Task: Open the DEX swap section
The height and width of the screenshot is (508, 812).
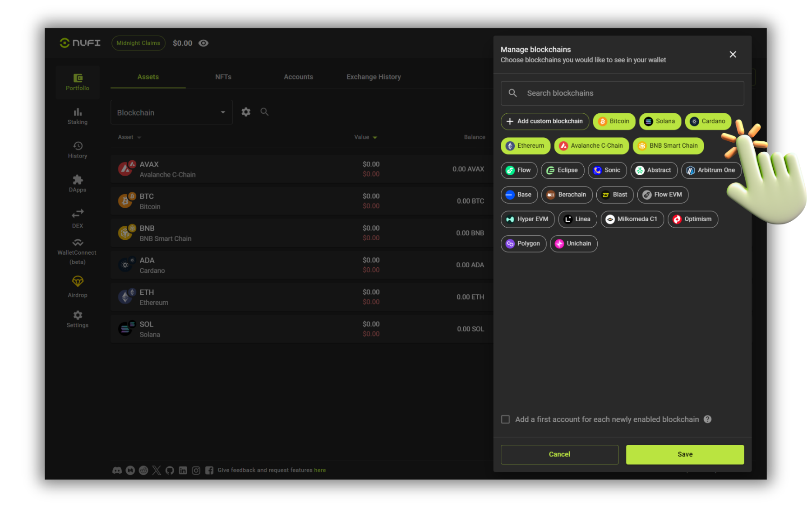Action: click(x=78, y=218)
